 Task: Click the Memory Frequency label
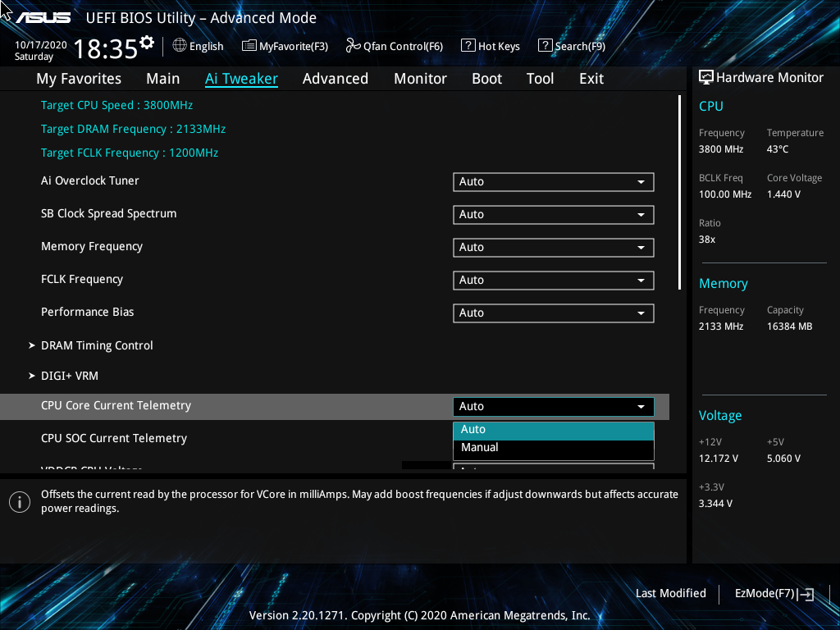click(92, 246)
